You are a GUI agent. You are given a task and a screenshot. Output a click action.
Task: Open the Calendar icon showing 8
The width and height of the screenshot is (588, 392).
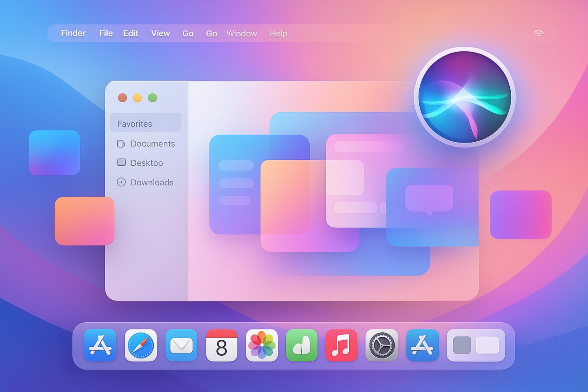click(222, 345)
